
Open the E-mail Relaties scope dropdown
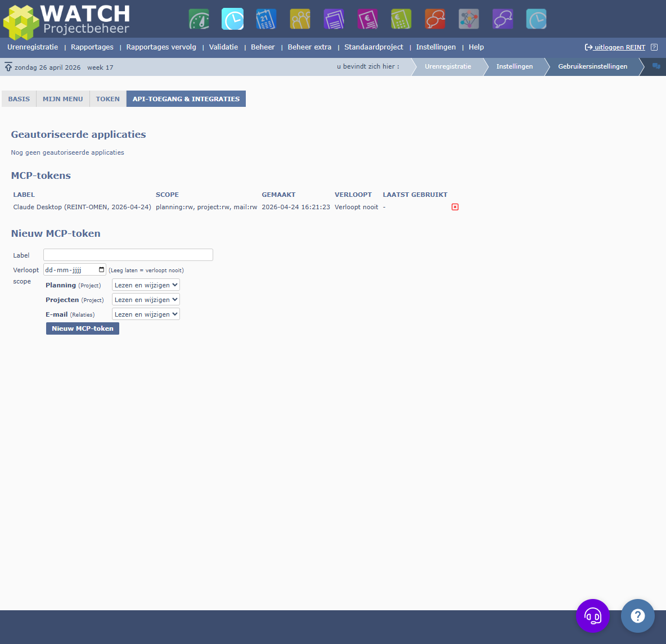point(145,314)
